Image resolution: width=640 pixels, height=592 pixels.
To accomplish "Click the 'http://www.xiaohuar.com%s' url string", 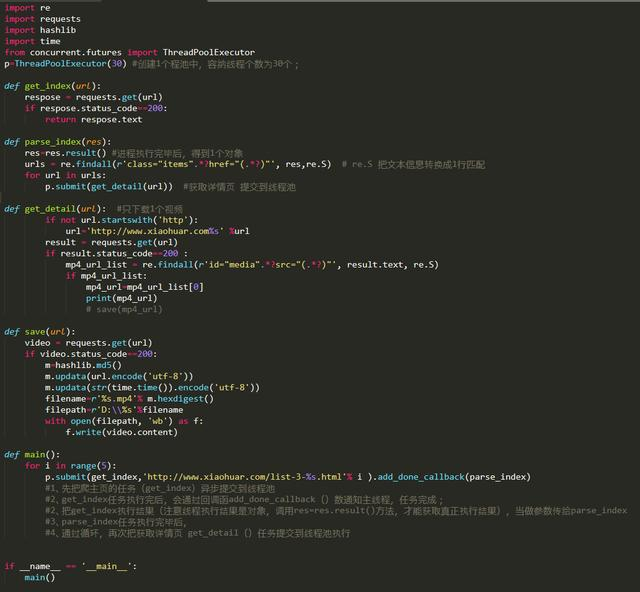I will (x=155, y=231).
